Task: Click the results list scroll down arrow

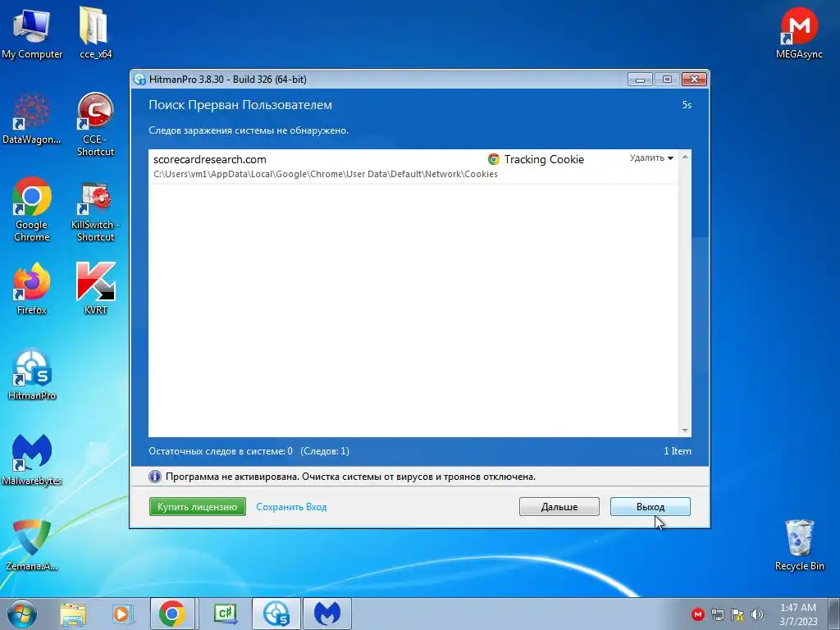Action: 685,430
